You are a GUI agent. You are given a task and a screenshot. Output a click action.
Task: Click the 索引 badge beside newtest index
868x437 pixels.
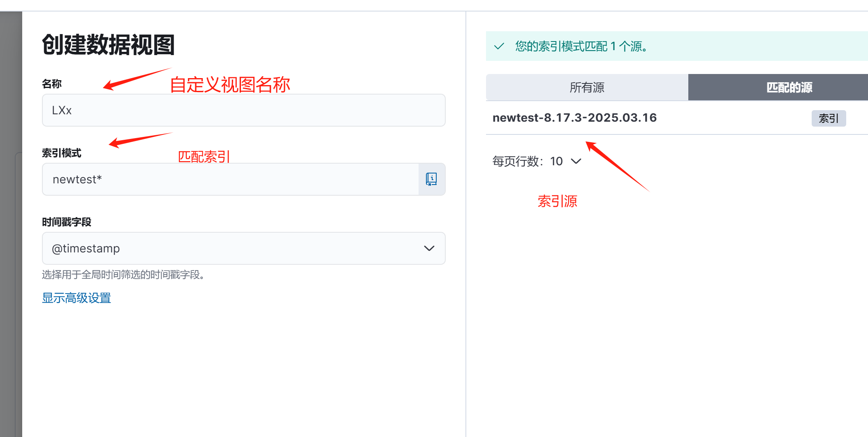pyautogui.click(x=828, y=118)
